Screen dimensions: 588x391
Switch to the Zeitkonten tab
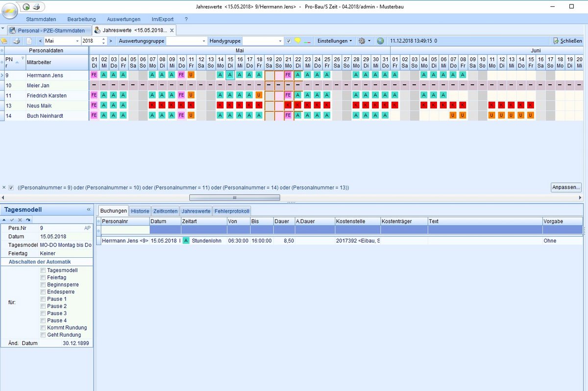pyautogui.click(x=165, y=211)
